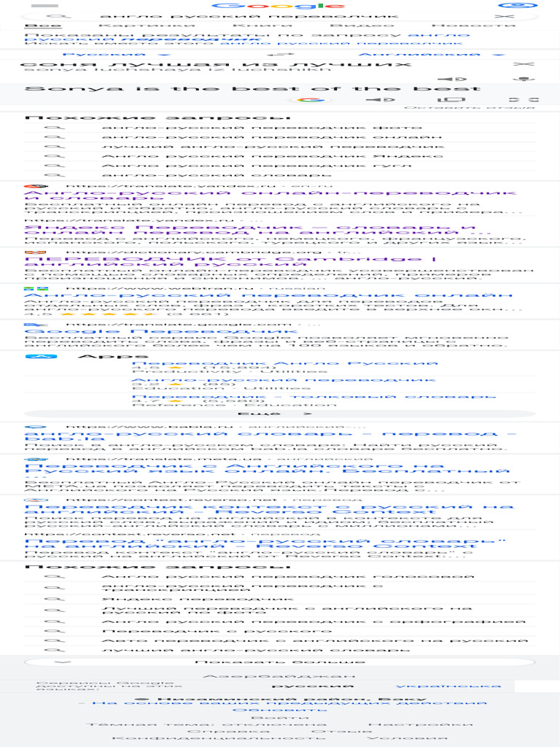Copy the English translation
Screen dimensions: 560x747
point(451,99)
